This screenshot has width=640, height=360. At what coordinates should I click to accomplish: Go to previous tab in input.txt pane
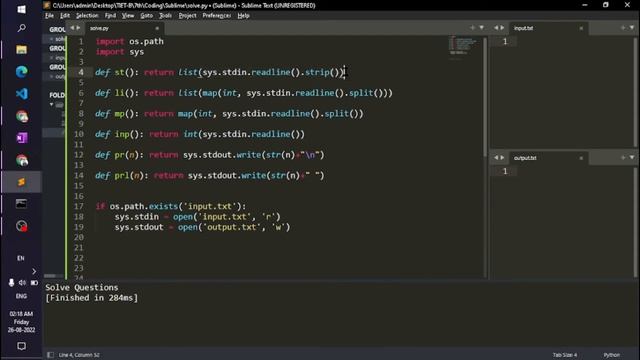496,28
